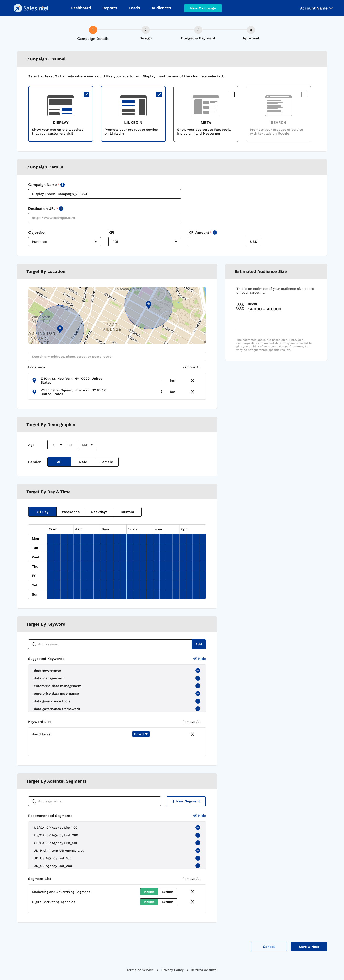Open the Reports menu item
Screen dimensions: 344x980
coord(109,8)
